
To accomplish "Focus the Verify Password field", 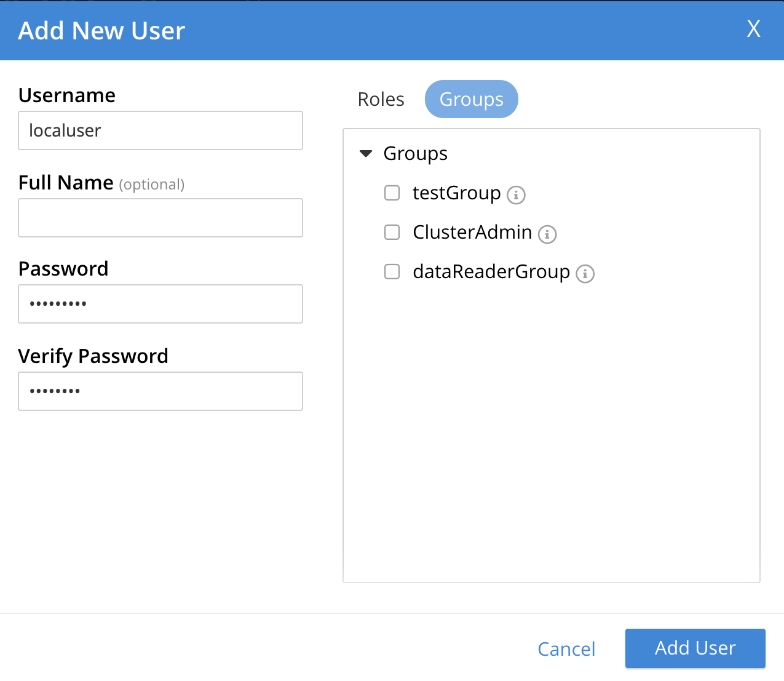I will tap(160, 391).
